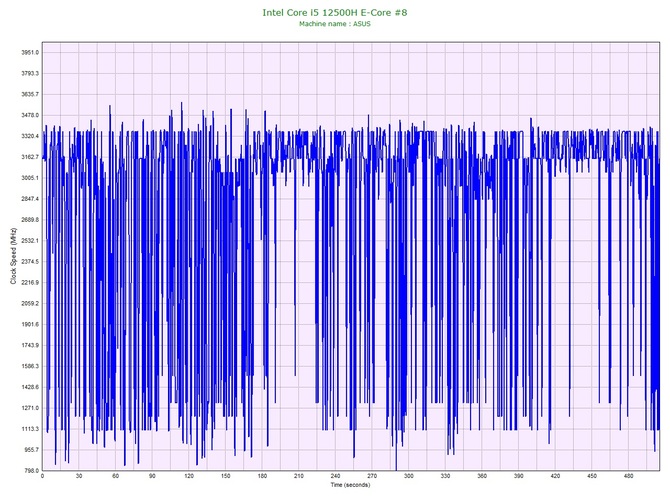Click the 270 seconds x-axis tick label

coord(372,476)
